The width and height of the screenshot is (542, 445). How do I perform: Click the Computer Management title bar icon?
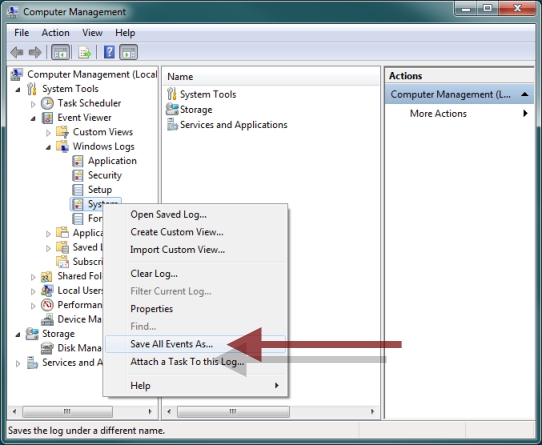click(x=13, y=11)
